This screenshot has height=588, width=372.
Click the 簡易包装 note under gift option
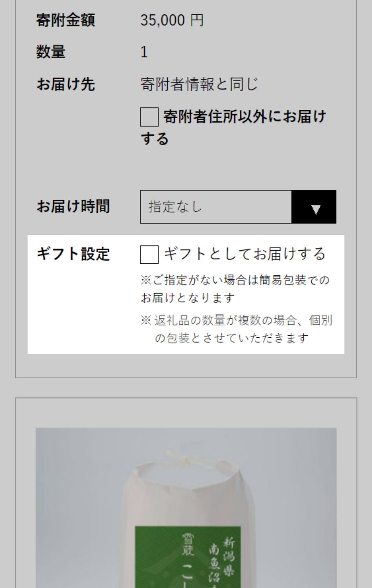[x=235, y=288]
